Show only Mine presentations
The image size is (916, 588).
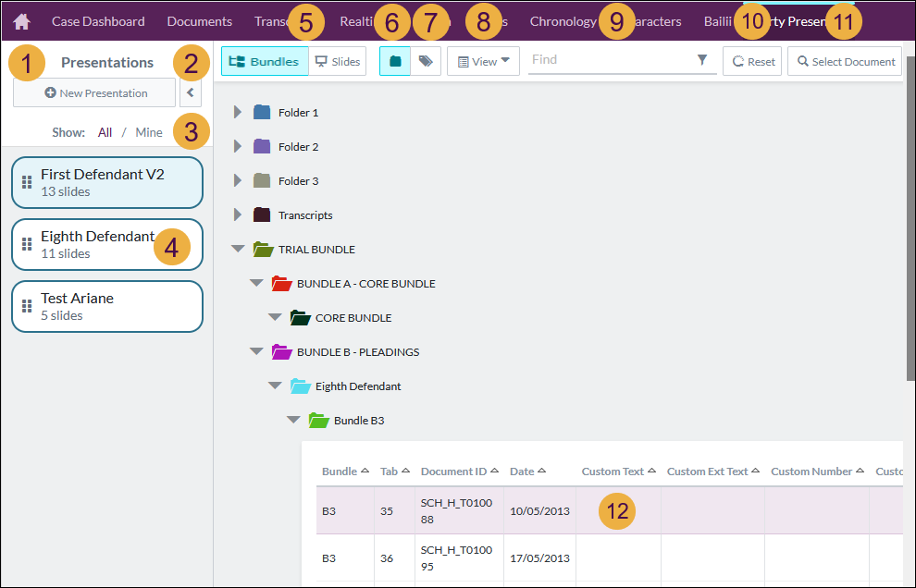(x=149, y=132)
